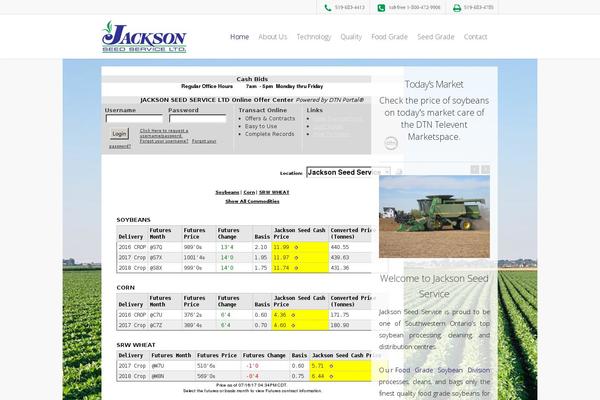Image resolution: width=600 pixels, height=400 pixels.
Task: Click icon next to 11.74 soybean cash price
Action: (296, 268)
